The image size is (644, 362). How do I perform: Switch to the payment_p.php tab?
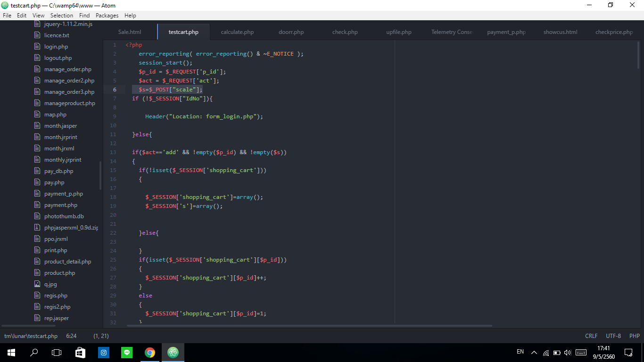coord(506,32)
